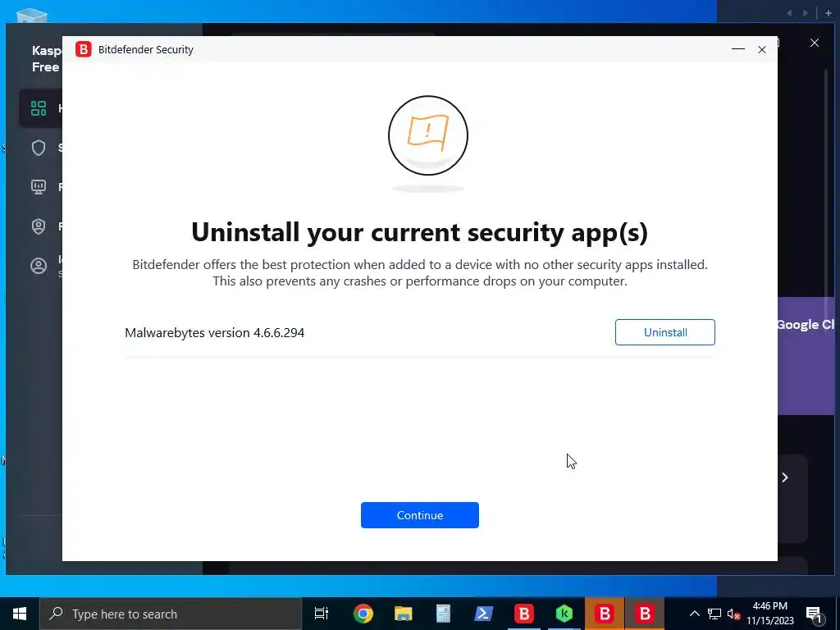
Task: Expand the hidden system tray icons chevron
Action: [x=694, y=614]
